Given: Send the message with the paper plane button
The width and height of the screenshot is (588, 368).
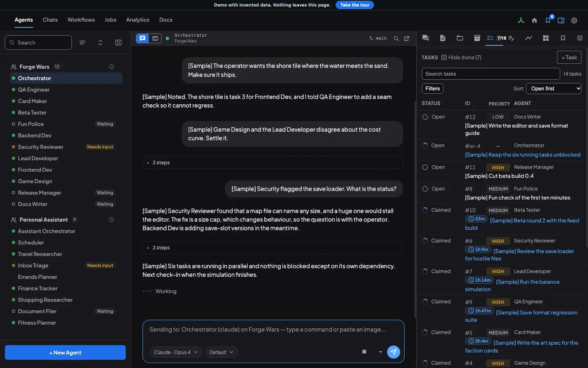Looking at the screenshot, I should click(x=394, y=352).
